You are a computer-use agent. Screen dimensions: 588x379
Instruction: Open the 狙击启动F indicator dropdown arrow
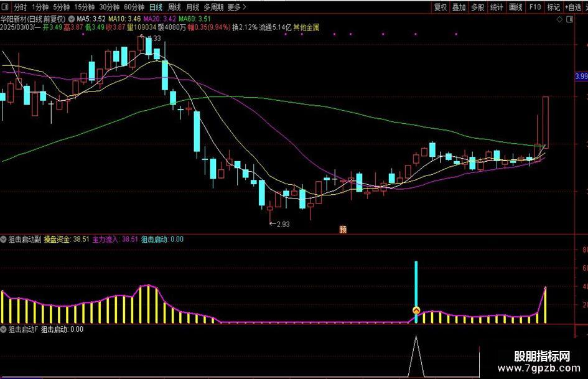coord(4,329)
